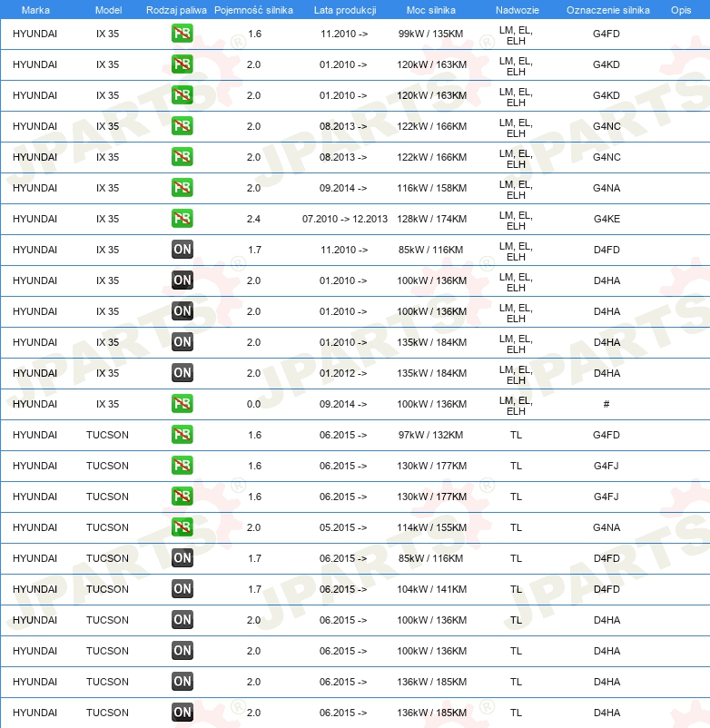Click D4HA code in IX 35 01.2012 row

click(606, 373)
